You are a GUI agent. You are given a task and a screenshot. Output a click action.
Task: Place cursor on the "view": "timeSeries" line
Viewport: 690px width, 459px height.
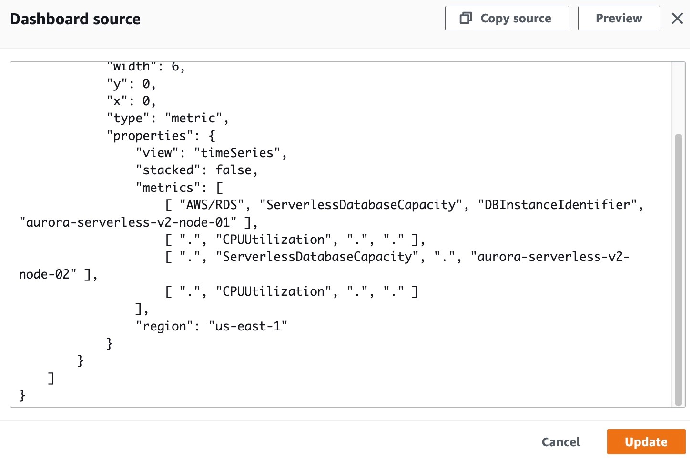212,153
